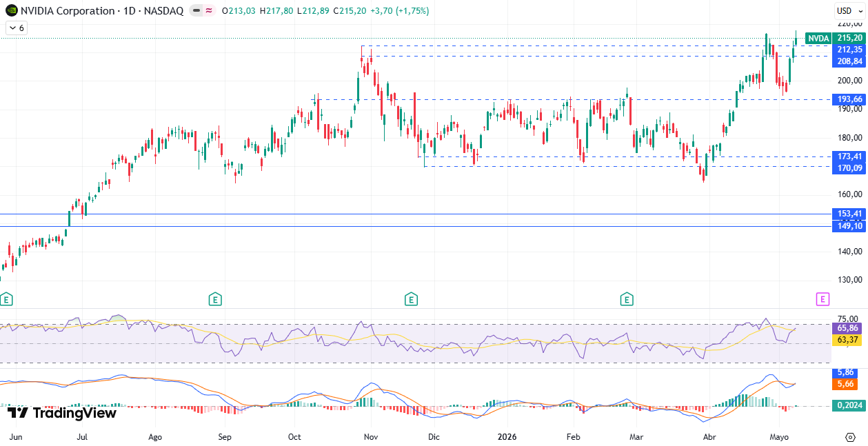Viewport: 868px width, 446px height.
Task: Open chart settings gear icon
Action: click(850, 437)
